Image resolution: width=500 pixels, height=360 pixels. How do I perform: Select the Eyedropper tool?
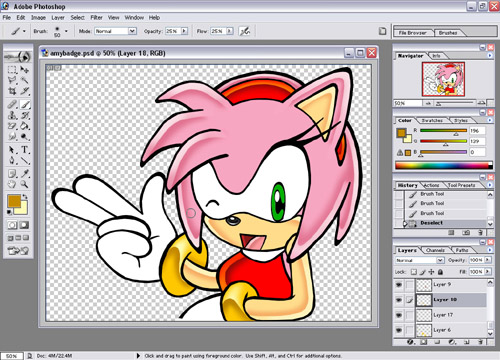pyautogui.click(x=24, y=173)
